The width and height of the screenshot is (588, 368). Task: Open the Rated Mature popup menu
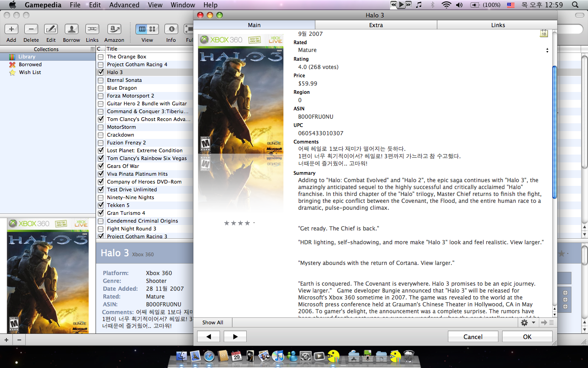pos(423,50)
